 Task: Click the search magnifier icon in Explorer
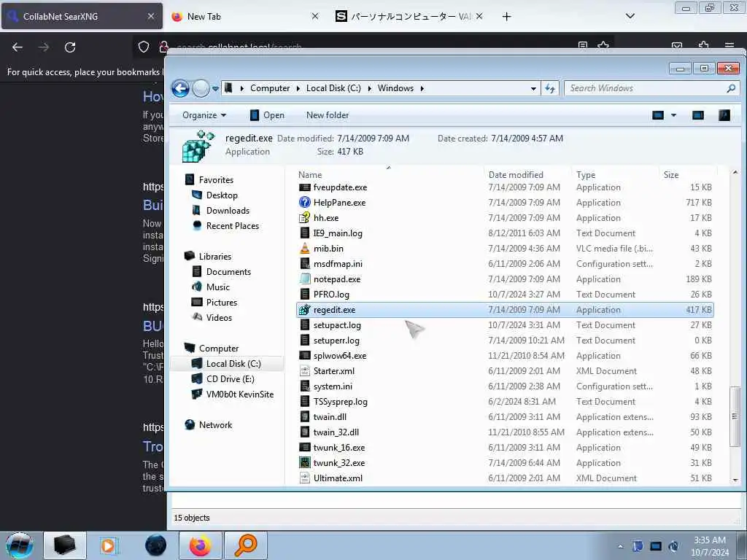731,88
